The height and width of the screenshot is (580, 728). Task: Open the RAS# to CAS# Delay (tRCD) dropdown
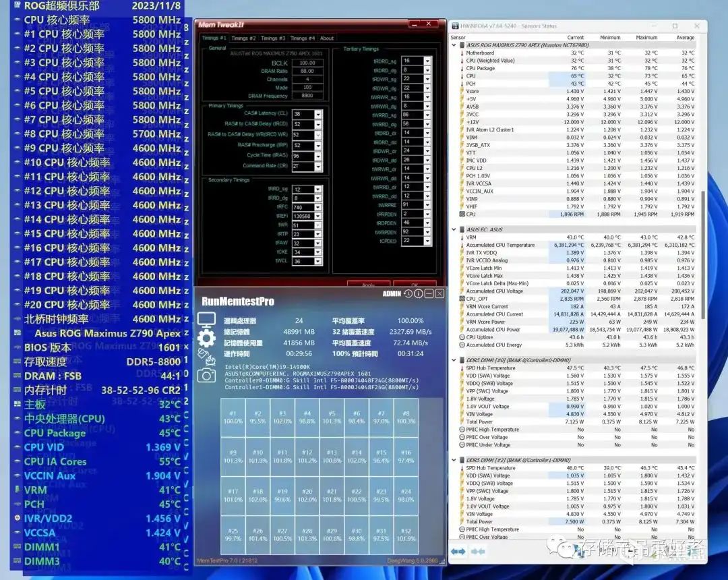coord(318,125)
